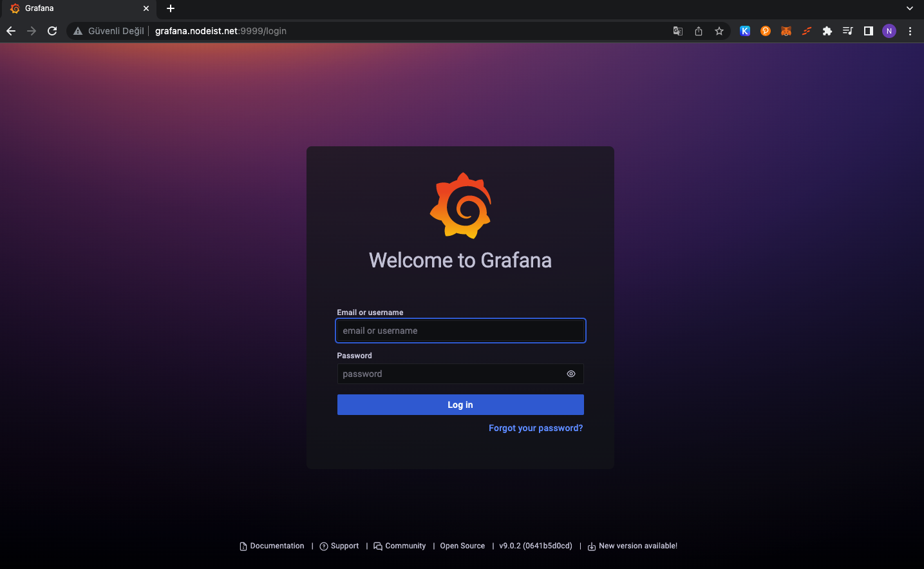The image size is (924, 569).
Task: Open the blue K extension icon
Action: click(745, 31)
